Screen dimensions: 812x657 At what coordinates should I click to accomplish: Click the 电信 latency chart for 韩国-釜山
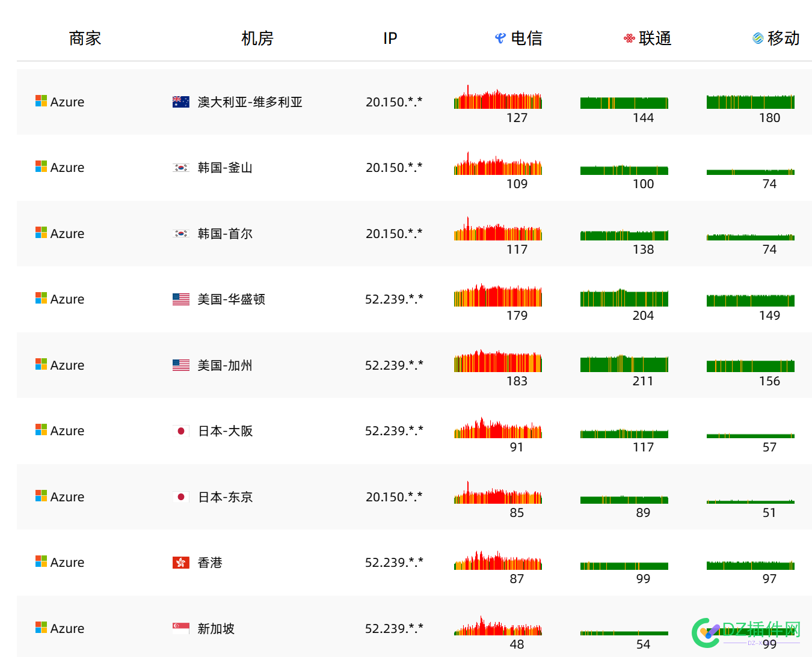(498, 163)
